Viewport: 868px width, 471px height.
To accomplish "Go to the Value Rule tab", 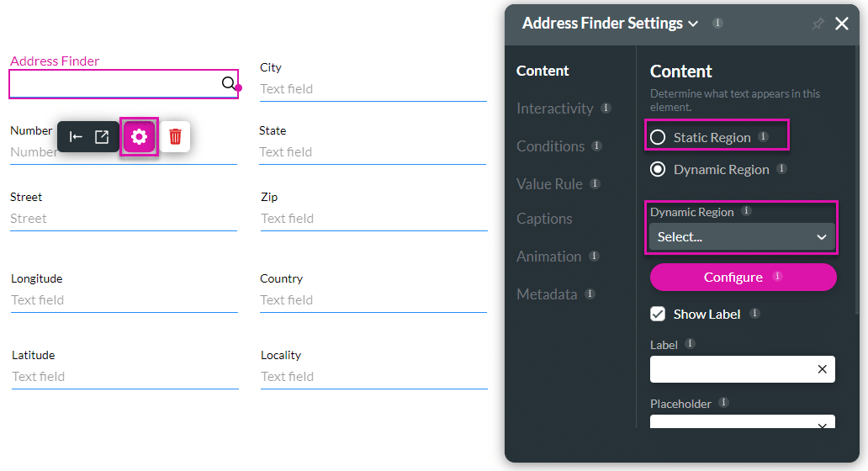I will pos(549,184).
